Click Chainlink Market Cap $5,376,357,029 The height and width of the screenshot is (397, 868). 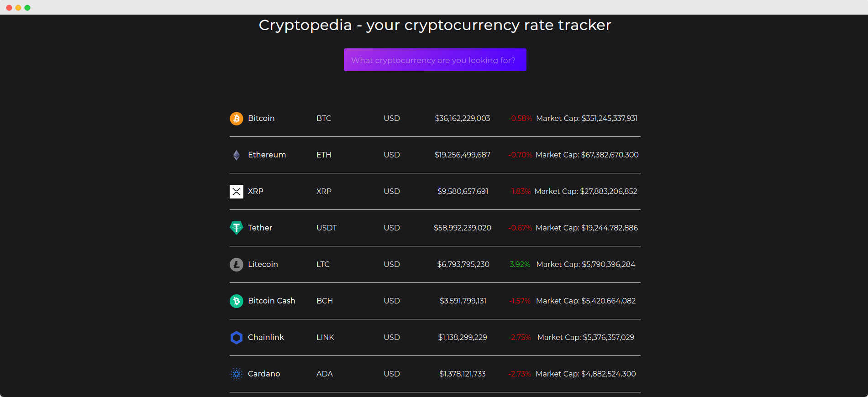point(586,337)
